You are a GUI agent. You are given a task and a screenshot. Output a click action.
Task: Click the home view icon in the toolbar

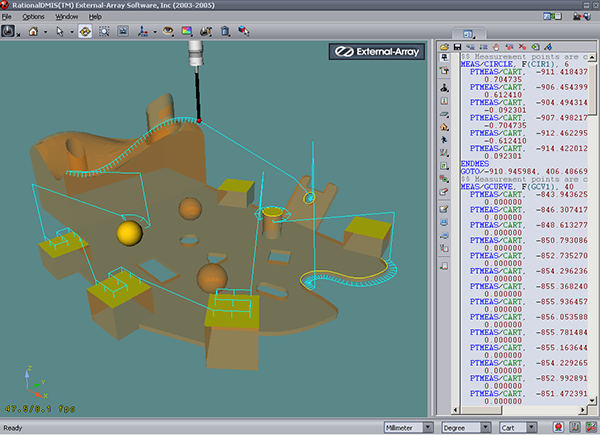[x=33, y=31]
